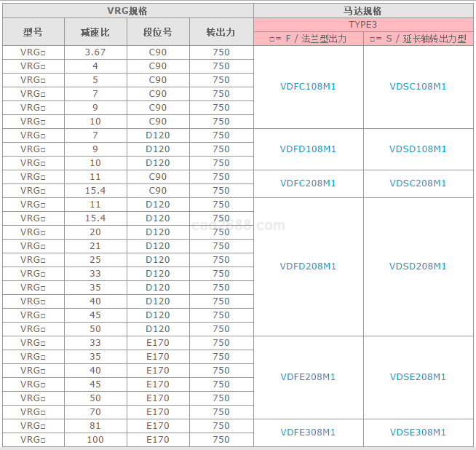This screenshot has height=450, width=476.
Task: Select the 3.67 reduction ratio cell
Action: 95,52
